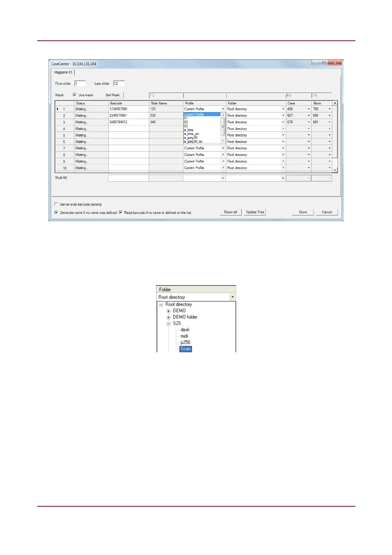
Task: Switch to the Magazine 01 tab
Action: 63,72
